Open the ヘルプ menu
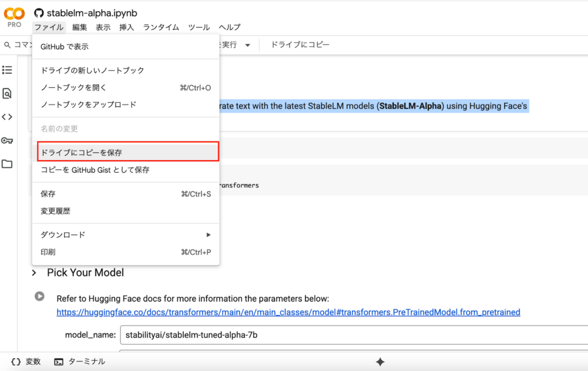The width and height of the screenshot is (588, 371). click(x=230, y=28)
